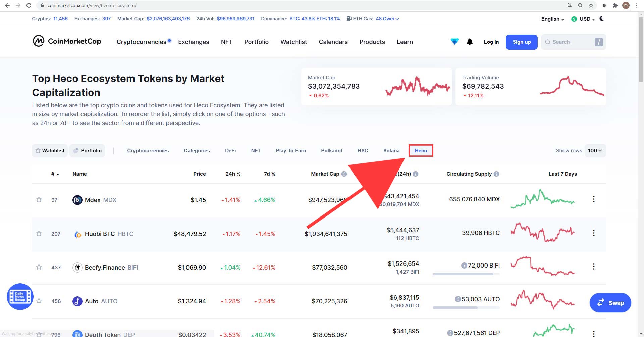Sort by rank number column header
644x337 pixels.
55,174
